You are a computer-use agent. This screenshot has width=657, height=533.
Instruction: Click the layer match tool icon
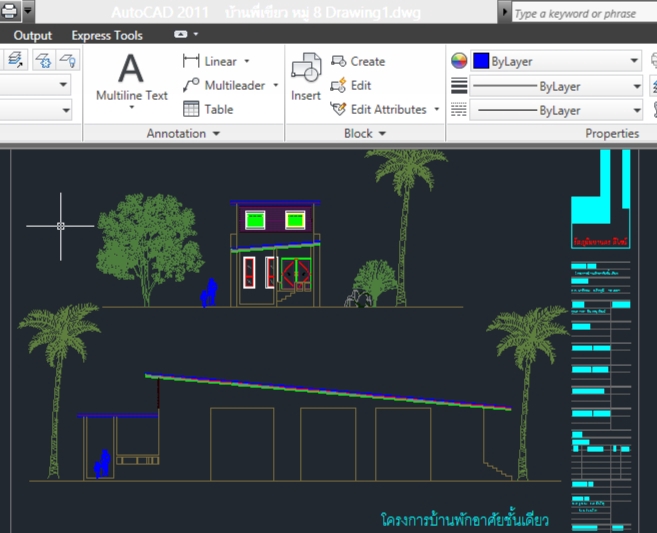pyautogui.click(x=16, y=60)
